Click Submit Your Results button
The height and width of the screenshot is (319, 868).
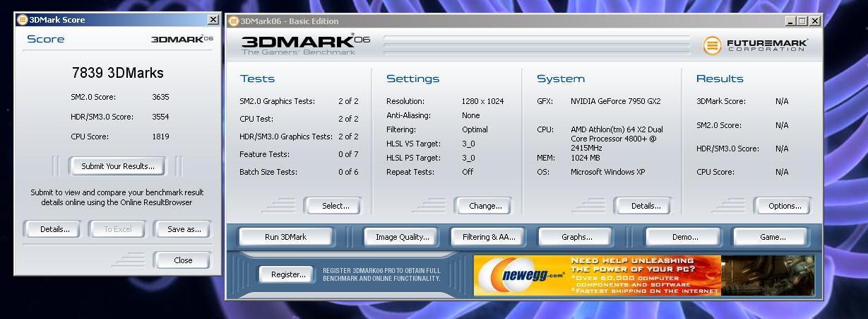117,166
